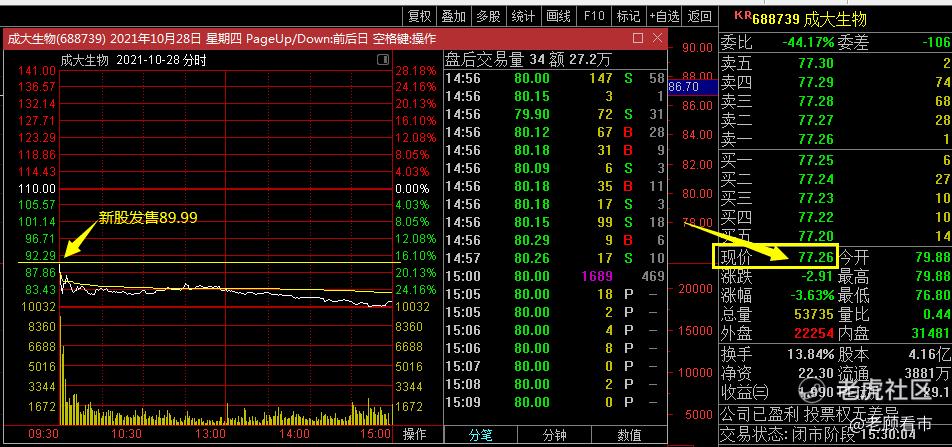This screenshot has height=447, width=952.
Task: Add stock via +自选 button
Action: click(664, 16)
